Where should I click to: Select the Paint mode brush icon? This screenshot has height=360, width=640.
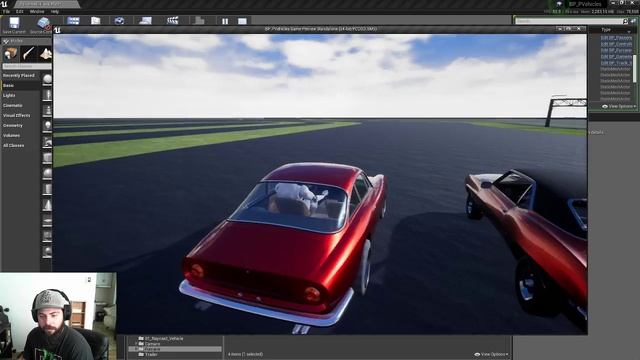(x=28, y=53)
